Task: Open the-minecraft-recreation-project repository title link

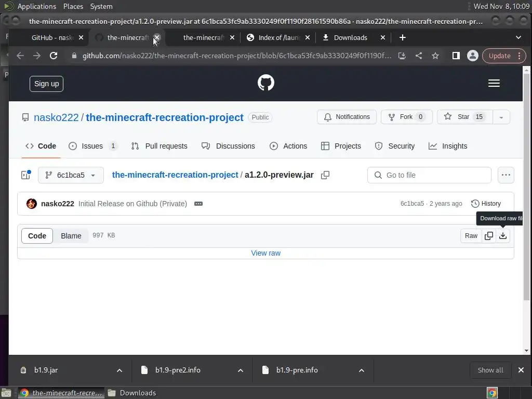Action: 165,117
